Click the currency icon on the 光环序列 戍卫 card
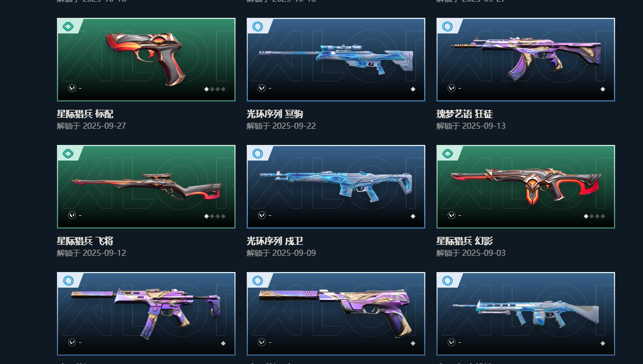Image resolution: width=643 pixels, height=364 pixels. (x=262, y=215)
